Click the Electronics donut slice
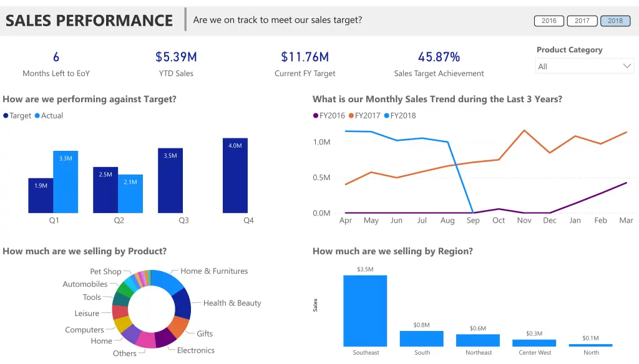This screenshot has height=364, width=639. 165,338
